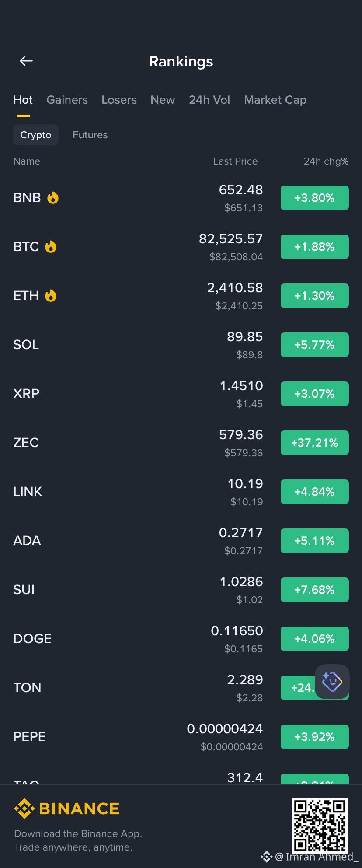The width and height of the screenshot is (362, 868).
Task: Select the Crypto filter chip
Action: pos(36,135)
